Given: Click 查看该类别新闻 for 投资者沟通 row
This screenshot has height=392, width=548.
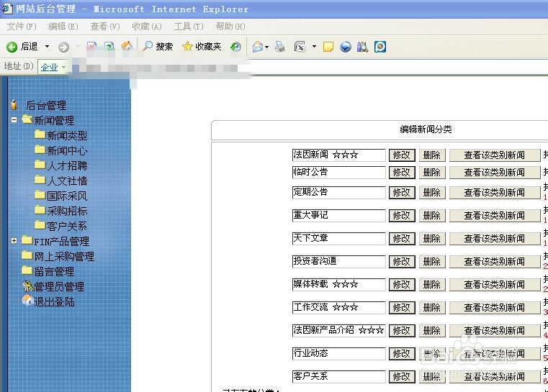Looking at the screenshot, I should click(x=495, y=261).
